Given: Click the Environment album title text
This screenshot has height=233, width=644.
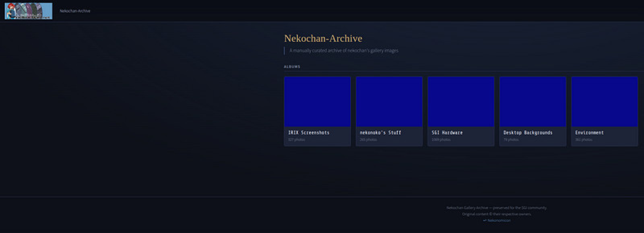Looking at the screenshot, I should pyautogui.click(x=589, y=132).
